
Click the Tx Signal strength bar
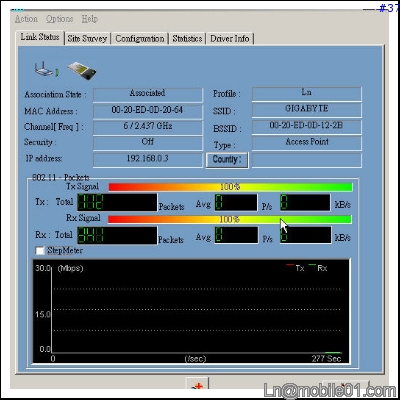click(230, 187)
